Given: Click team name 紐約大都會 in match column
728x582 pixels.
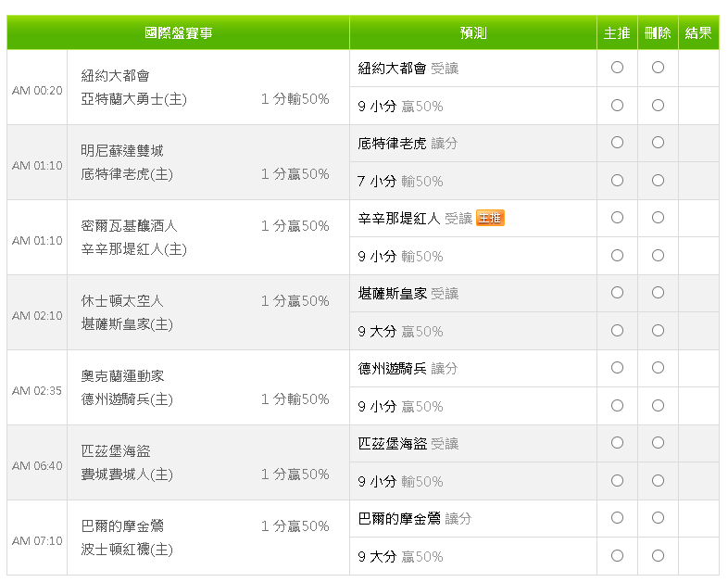Looking at the screenshot, I should coord(115,76).
